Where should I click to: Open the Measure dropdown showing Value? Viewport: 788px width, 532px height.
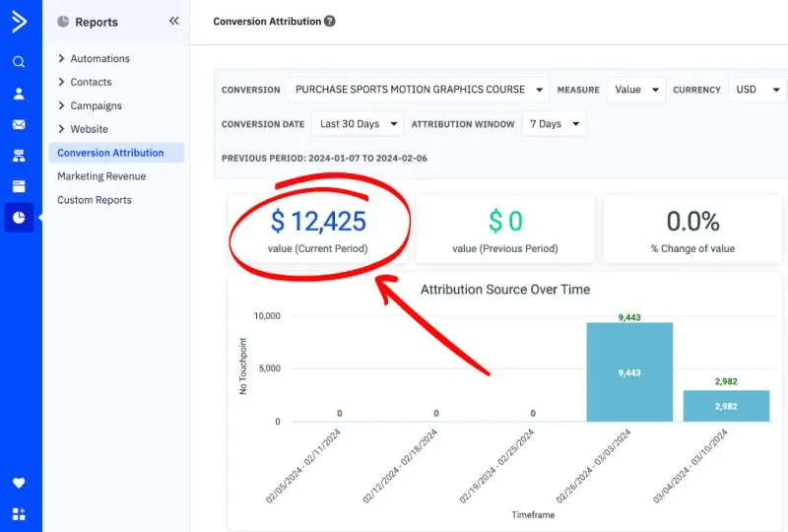[635, 90]
